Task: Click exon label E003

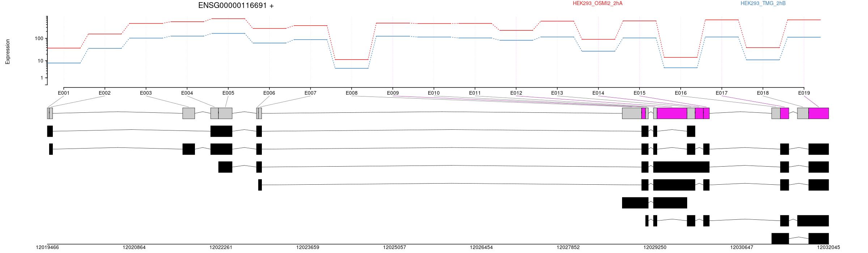Action: click(146, 93)
